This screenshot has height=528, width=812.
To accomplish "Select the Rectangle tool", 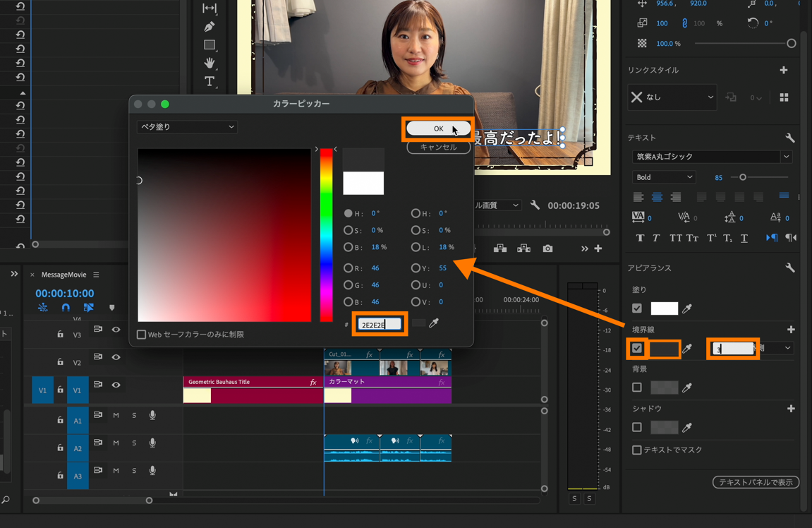I will (210, 44).
